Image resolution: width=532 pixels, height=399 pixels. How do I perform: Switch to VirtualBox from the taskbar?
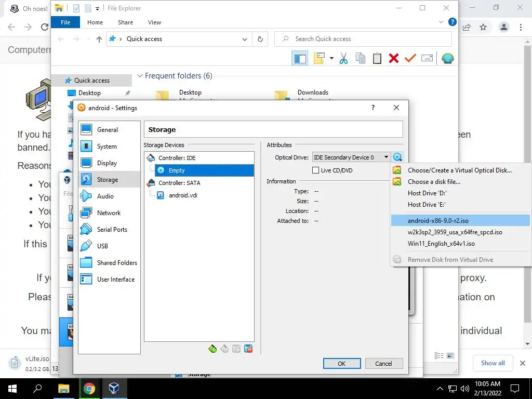click(114, 389)
